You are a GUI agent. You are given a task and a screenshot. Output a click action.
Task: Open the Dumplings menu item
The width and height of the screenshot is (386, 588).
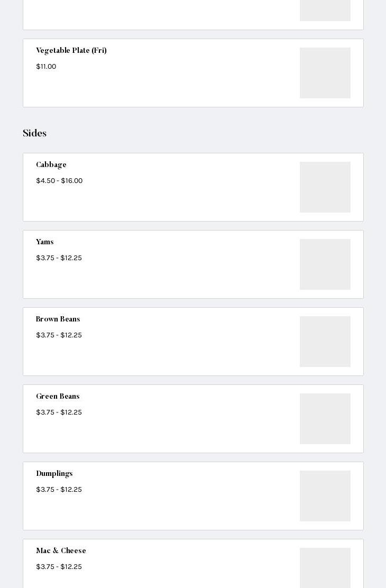[54, 474]
